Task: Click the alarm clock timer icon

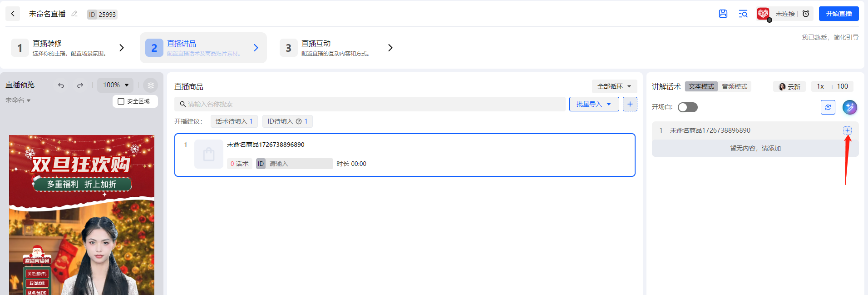Action: click(806, 14)
